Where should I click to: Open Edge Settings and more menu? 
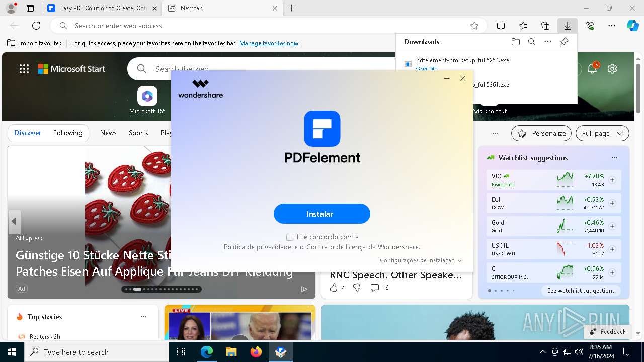[612, 26]
